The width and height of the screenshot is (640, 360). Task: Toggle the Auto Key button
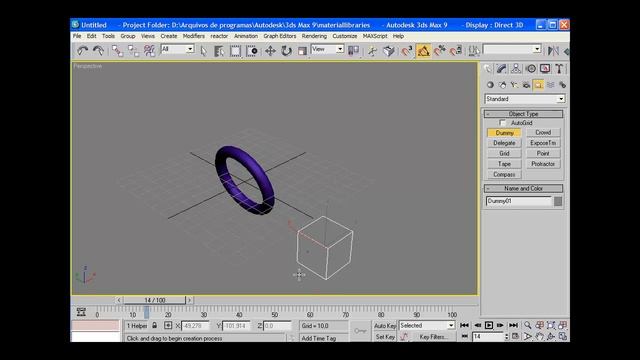[x=385, y=326]
